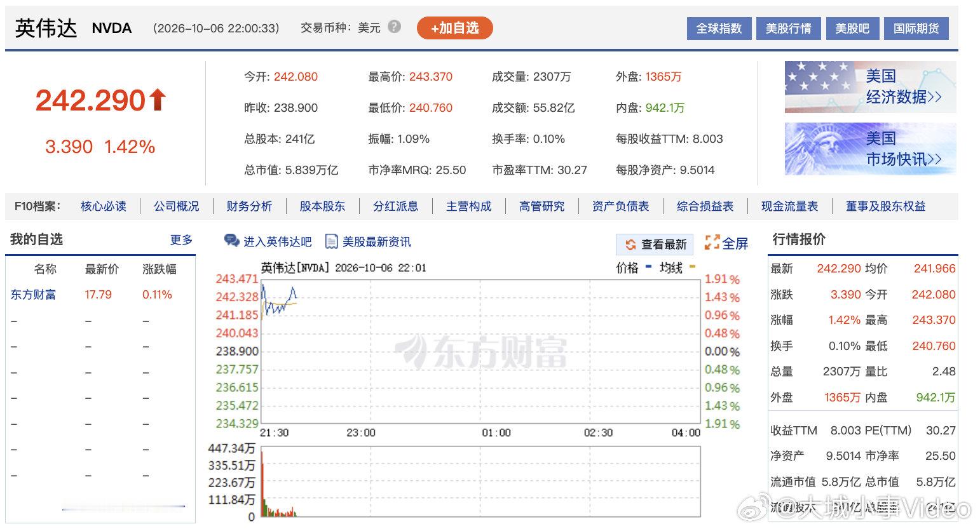Open the 美股最新资讯 link
The image size is (980, 531).
377,242
